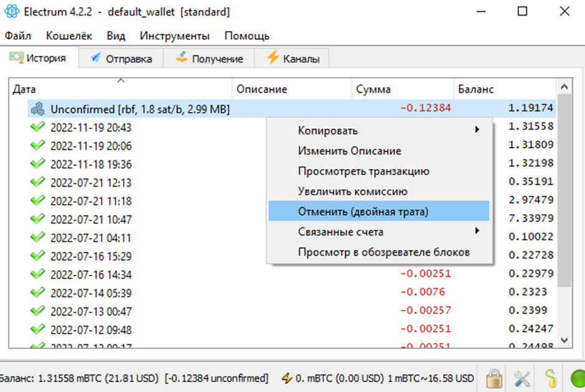The width and height of the screenshot is (585, 392).
Task: Click the lightning bolt icon in status bar
Action: pyautogui.click(x=286, y=378)
